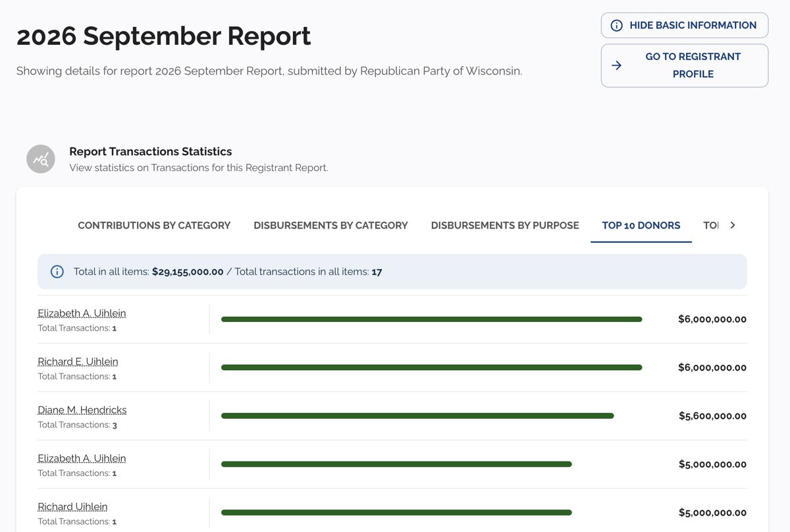Click the total transactions count 17
The height and width of the screenshot is (532, 790).
click(x=377, y=271)
